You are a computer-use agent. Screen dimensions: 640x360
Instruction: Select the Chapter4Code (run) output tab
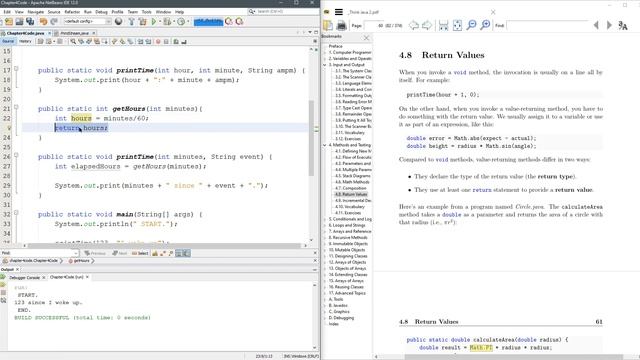[x=67, y=277]
